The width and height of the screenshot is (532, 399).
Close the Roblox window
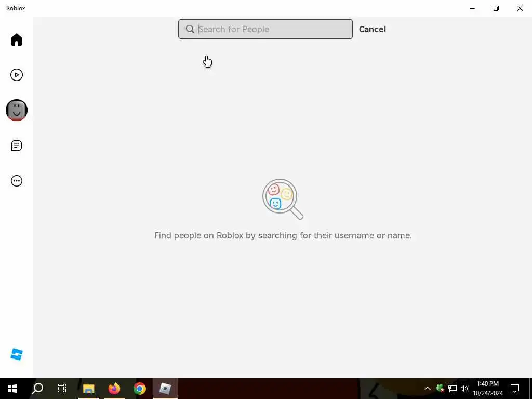[520, 8]
